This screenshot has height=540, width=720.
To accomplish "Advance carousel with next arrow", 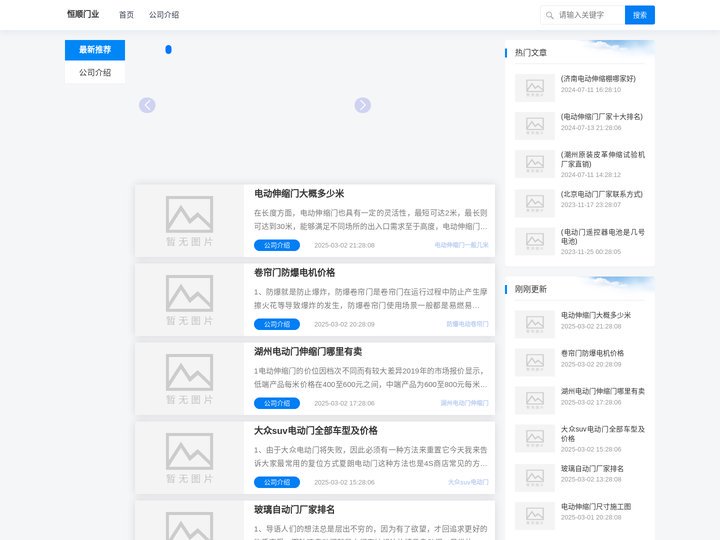I will (x=363, y=105).
